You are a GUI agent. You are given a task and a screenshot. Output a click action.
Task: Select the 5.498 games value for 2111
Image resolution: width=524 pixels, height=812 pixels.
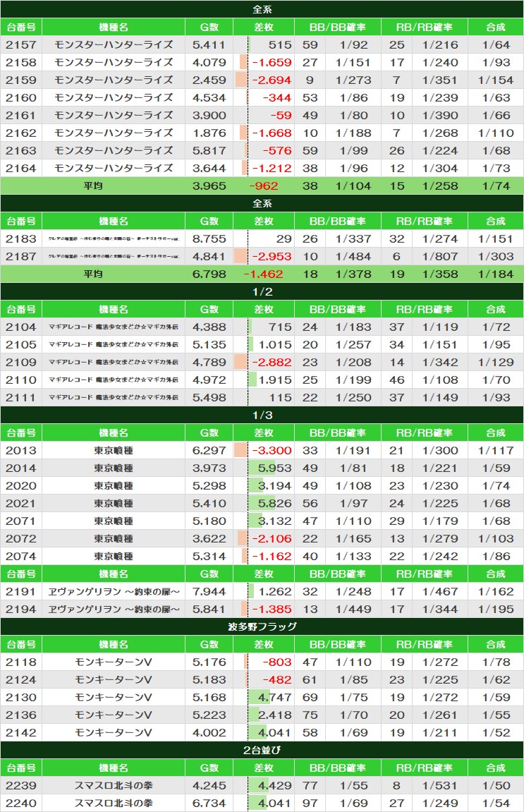tap(209, 397)
